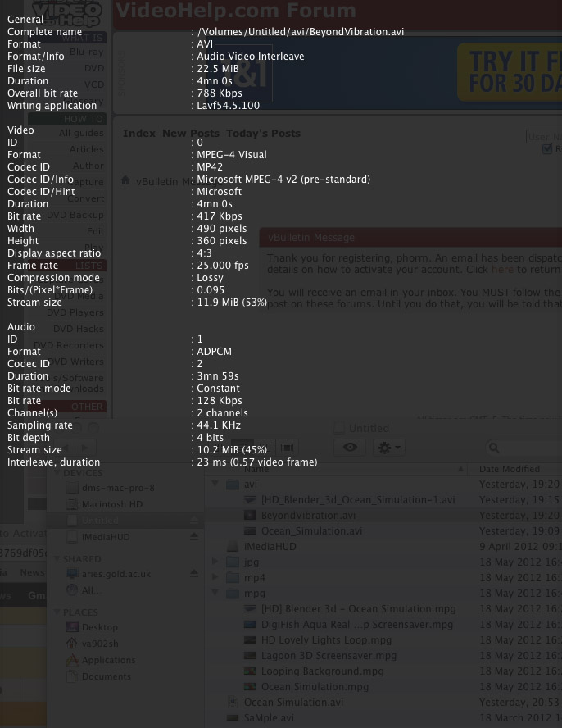Screen dimensions: 562x728
Task: Switch Finder to column view
Action: coord(265,447)
